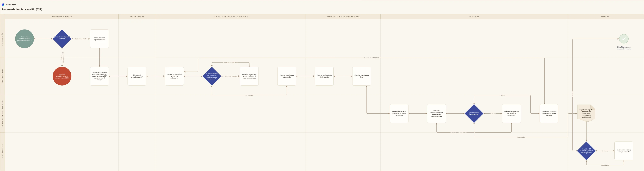This screenshot has height=171, width=644.
Task: Select the 'Ejecutar el preenjuague CIP' box
Action: tap(137, 76)
